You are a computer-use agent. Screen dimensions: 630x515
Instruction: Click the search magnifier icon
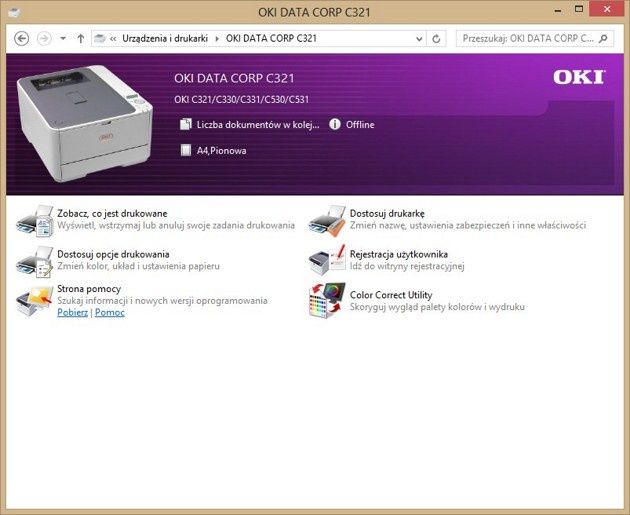click(603, 39)
